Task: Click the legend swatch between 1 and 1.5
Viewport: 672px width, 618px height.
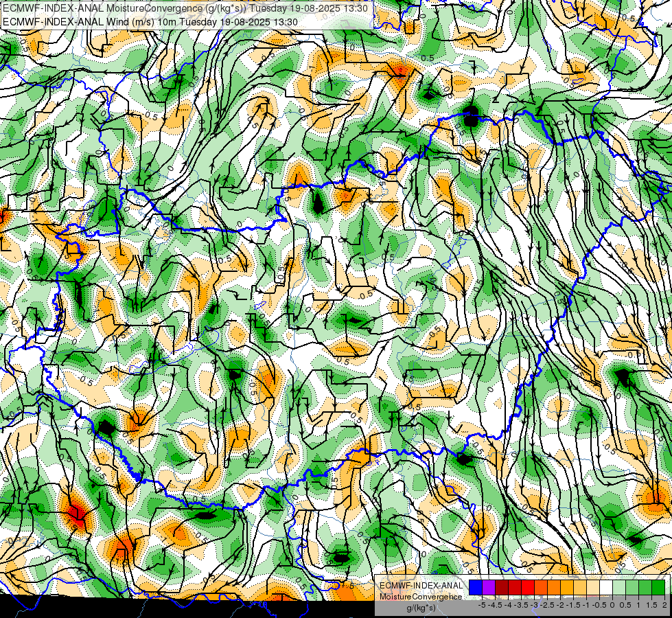Action: pos(645,588)
